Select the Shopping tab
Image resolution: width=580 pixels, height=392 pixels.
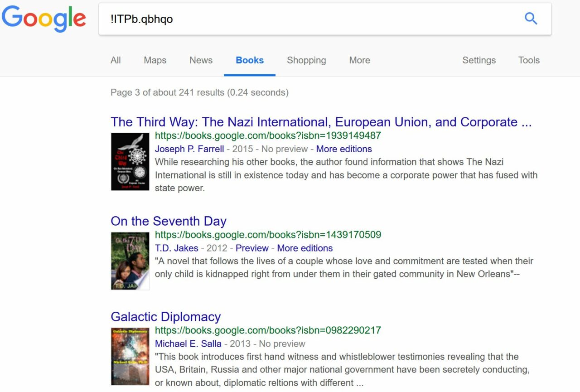(306, 60)
